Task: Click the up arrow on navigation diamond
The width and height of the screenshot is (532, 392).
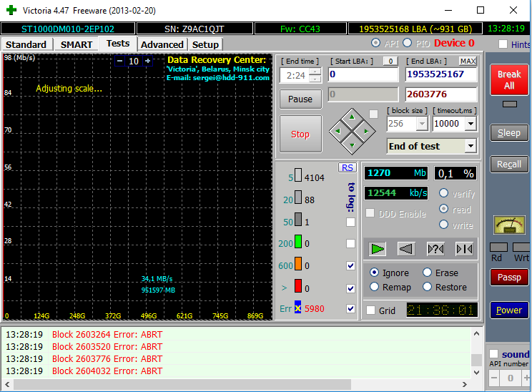Action: click(x=353, y=117)
